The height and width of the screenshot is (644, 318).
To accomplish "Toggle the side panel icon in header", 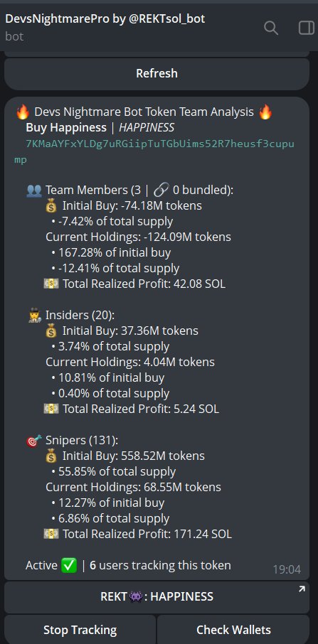I will click(x=306, y=28).
